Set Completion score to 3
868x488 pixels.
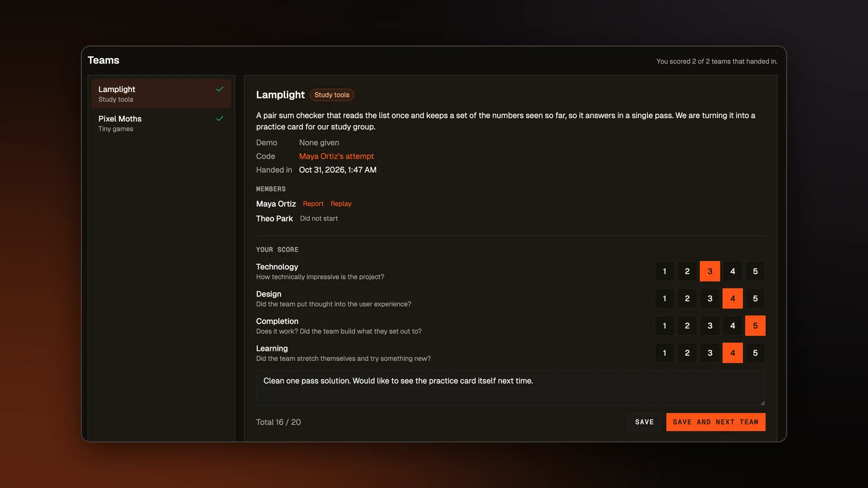tap(710, 325)
